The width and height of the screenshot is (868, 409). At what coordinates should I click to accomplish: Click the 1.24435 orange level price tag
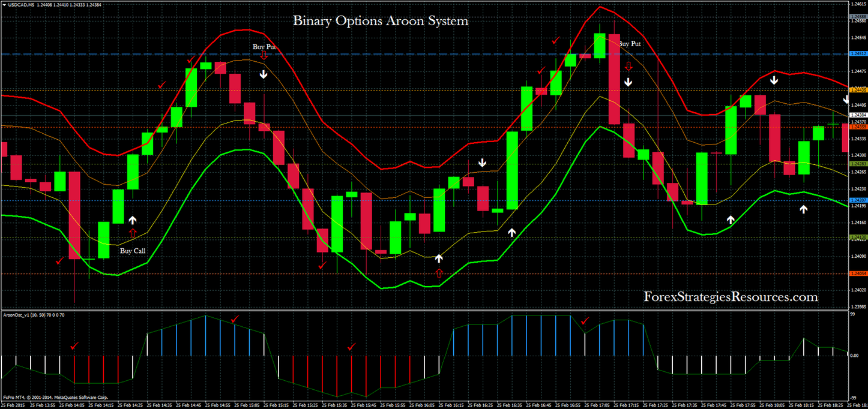859,90
